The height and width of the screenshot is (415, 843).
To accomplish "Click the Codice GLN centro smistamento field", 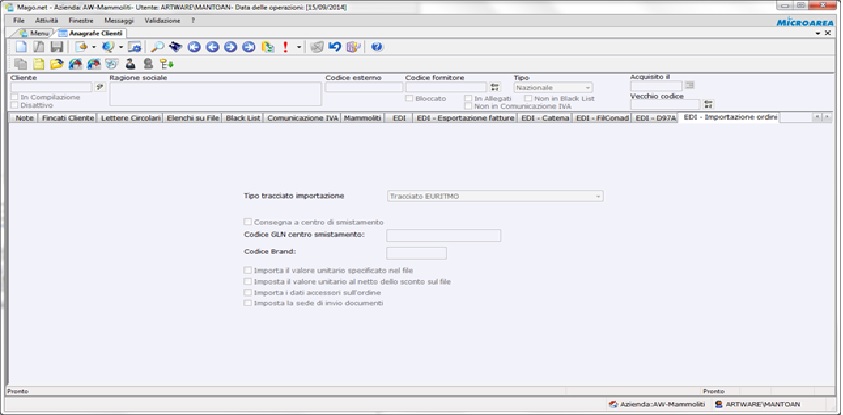I will (x=443, y=235).
